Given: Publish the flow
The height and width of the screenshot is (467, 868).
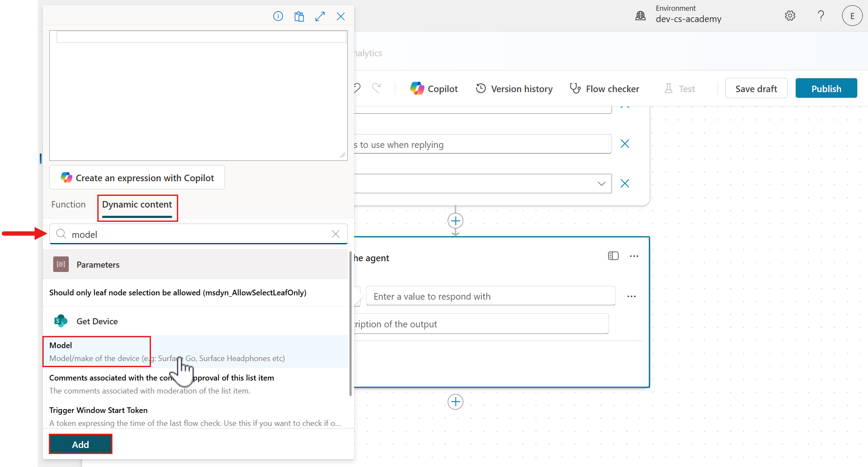Looking at the screenshot, I should point(826,88).
